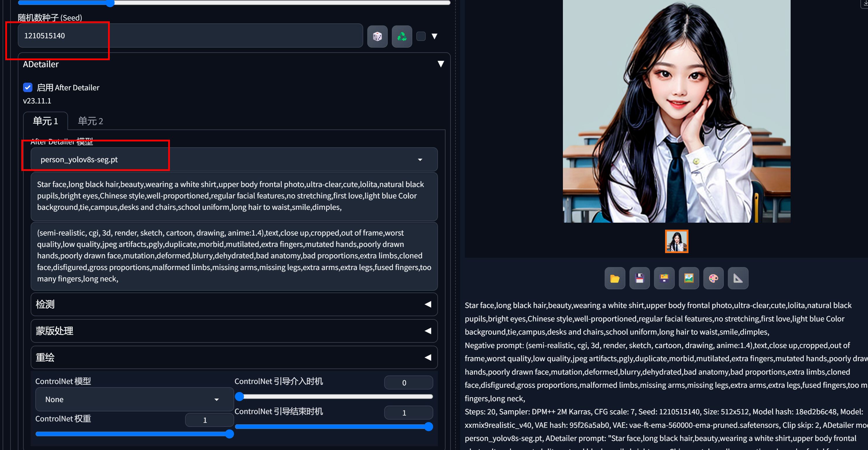868x450 pixels.
Task: Open the ControlNet 模型 None dropdown
Action: click(134, 399)
